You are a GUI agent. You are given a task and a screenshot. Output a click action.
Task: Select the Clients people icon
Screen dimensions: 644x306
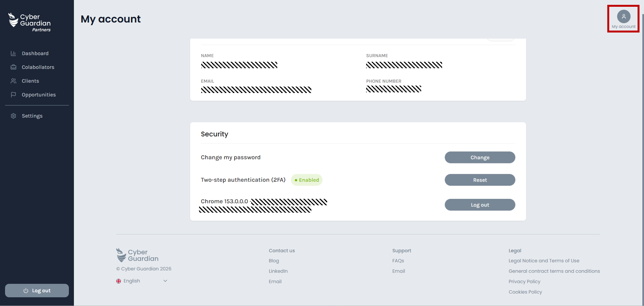click(13, 81)
